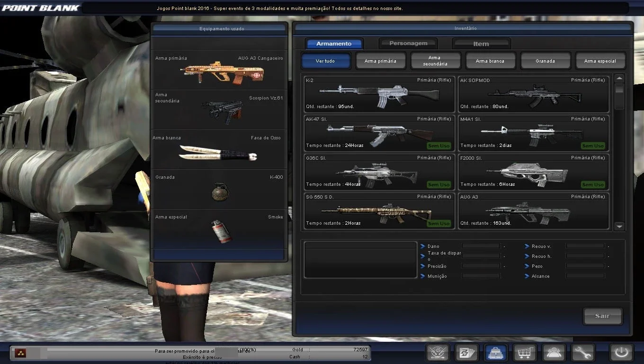The height and width of the screenshot is (364, 644).
Task: Select the AUG A3 rifle in inventory
Action: (x=533, y=210)
